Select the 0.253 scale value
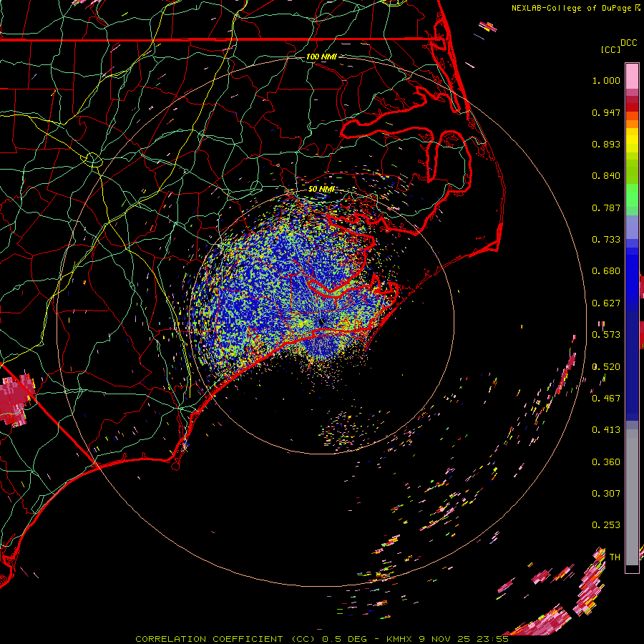This screenshot has height=644, width=644. (606, 525)
